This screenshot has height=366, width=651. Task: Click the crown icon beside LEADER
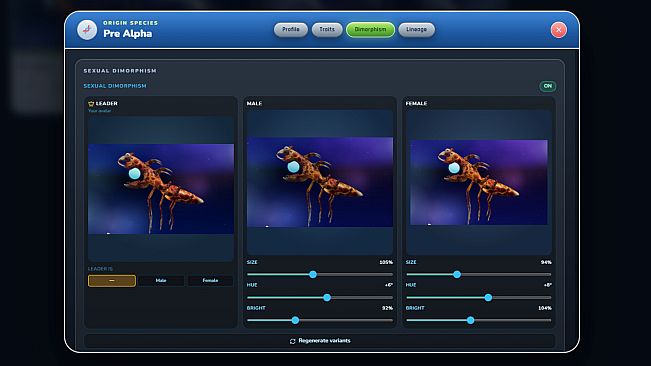click(x=91, y=103)
